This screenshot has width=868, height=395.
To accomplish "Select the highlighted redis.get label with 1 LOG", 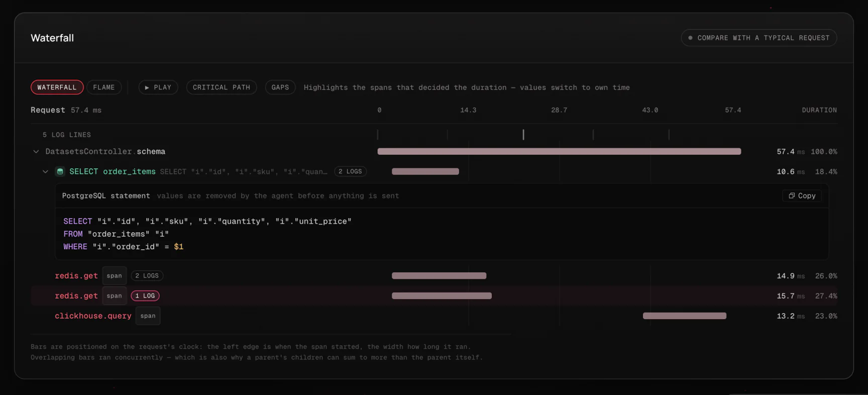I will tap(76, 295).
